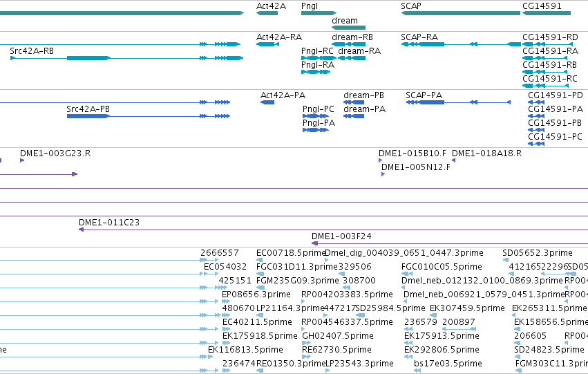This screenshot has width=588, height=374.
Task: Select the FGM235G09.3prime EST label
Action: [297, 281]
